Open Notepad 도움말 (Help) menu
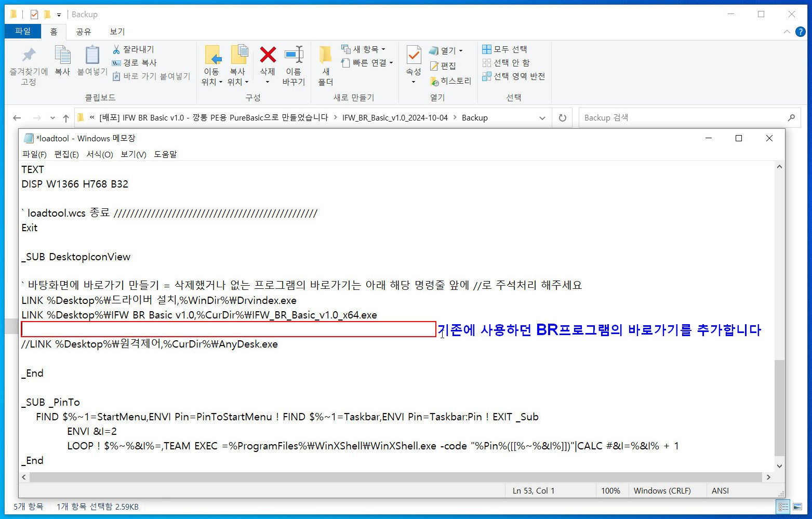 (x=165, y=154)
